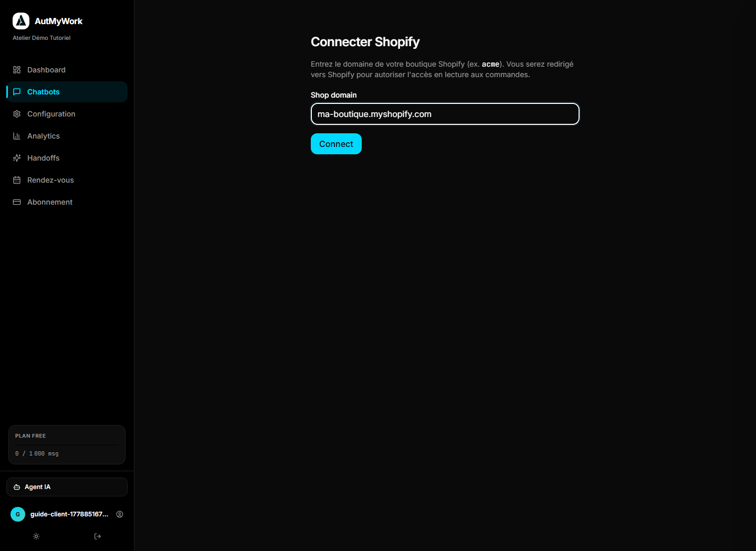756x551 pixels.
Task: Select the Chatbots speech bubble icon
Action: pos(17,92)
